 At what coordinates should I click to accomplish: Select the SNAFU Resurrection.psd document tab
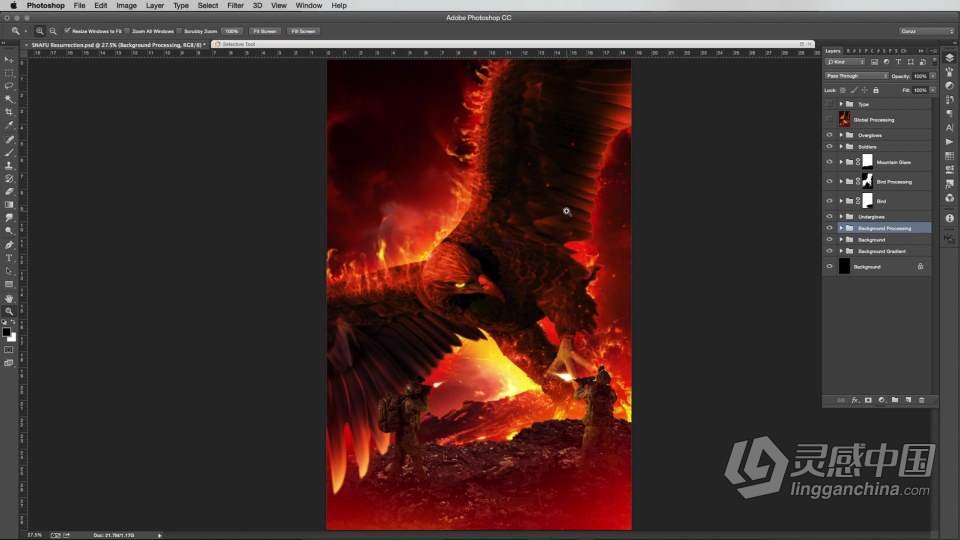pyautogui.click(x=118, y=45)
